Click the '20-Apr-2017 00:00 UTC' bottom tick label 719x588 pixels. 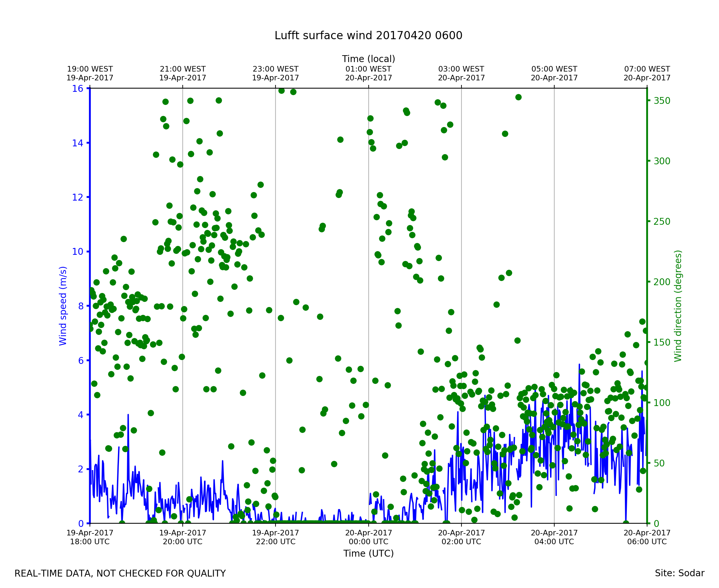[368, 537]
